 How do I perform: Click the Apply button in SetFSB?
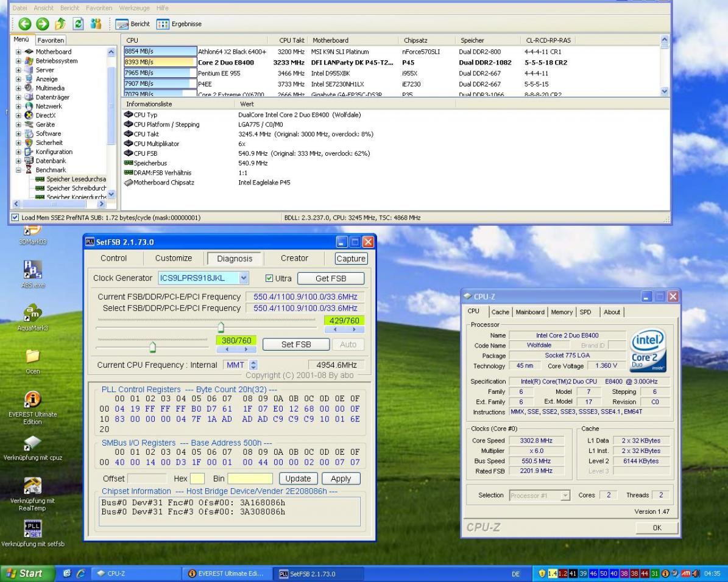(x=341, y=479)
